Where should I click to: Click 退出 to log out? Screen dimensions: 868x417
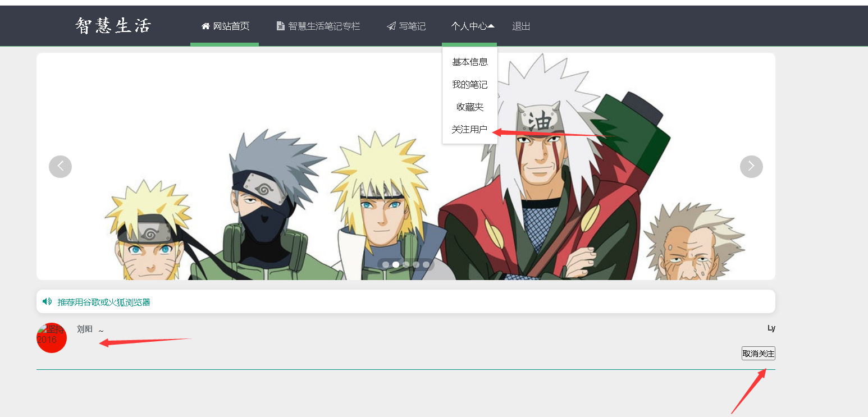521,26
